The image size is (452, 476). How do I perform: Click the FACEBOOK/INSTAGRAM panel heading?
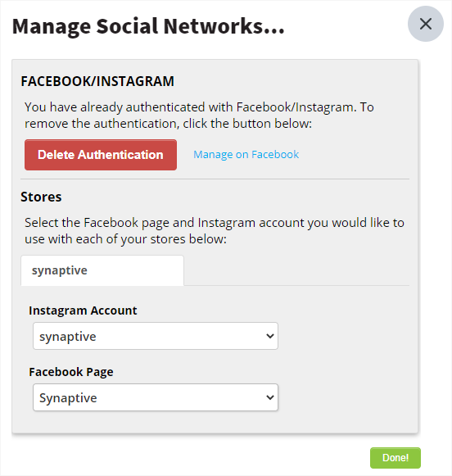tap(97, 81)
